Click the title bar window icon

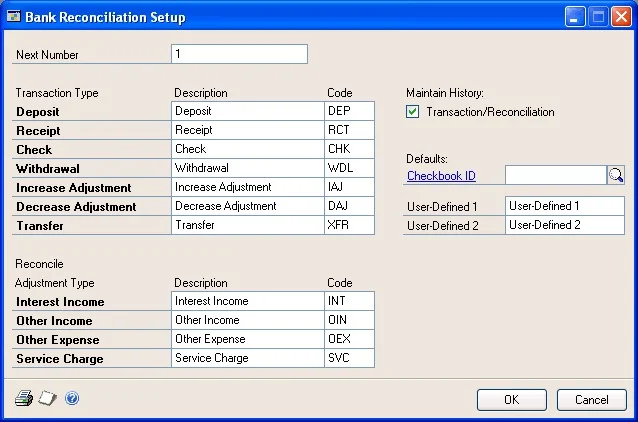(x=13, y=17)
